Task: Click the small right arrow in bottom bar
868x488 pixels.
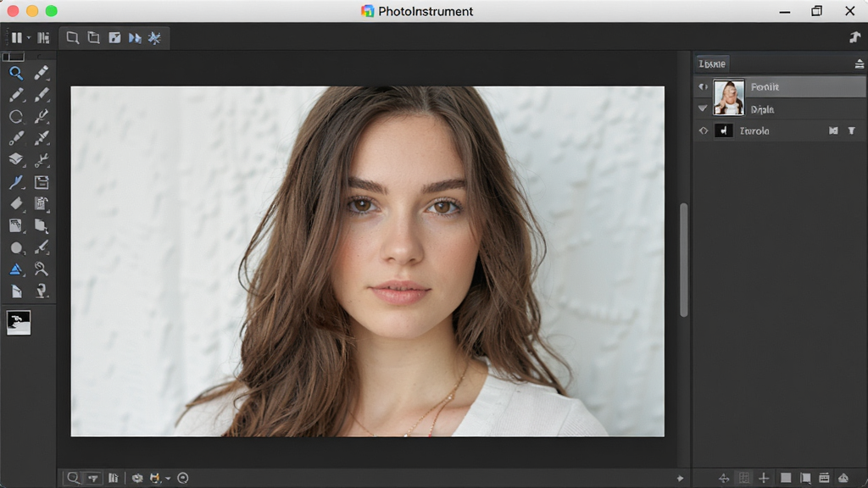Action: (680, 479)
